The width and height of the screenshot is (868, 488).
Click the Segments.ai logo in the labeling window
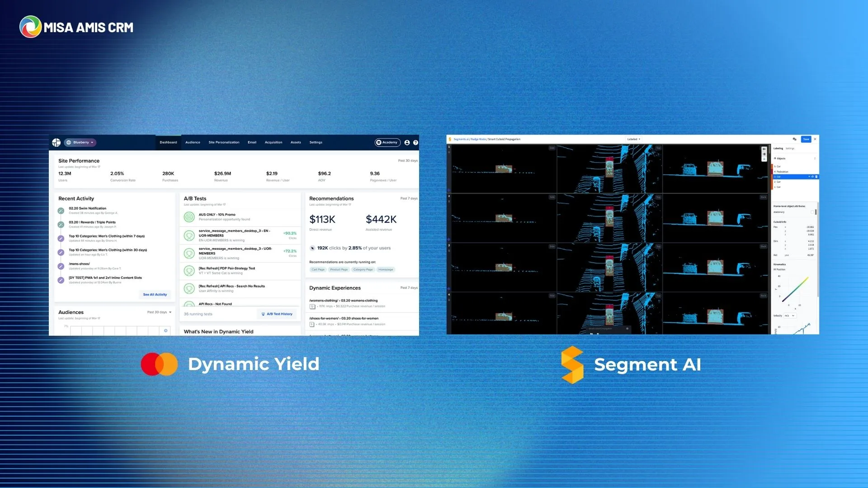(450, 139)
